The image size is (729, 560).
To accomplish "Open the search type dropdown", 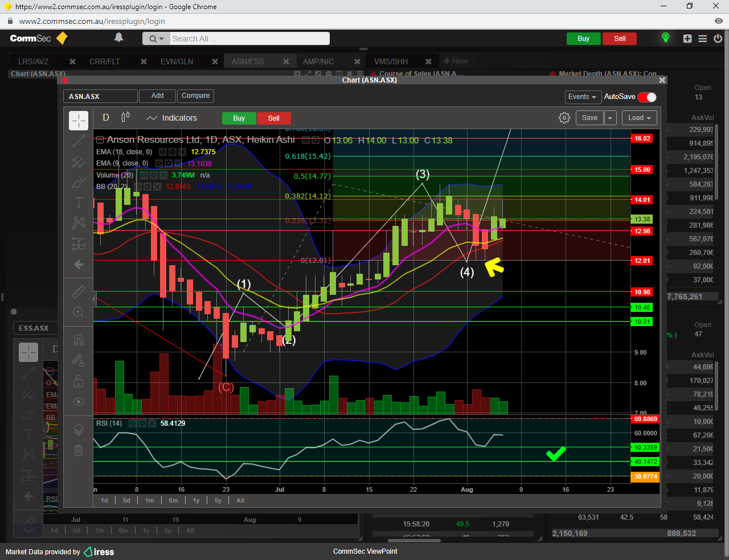I will click(156, 39).
